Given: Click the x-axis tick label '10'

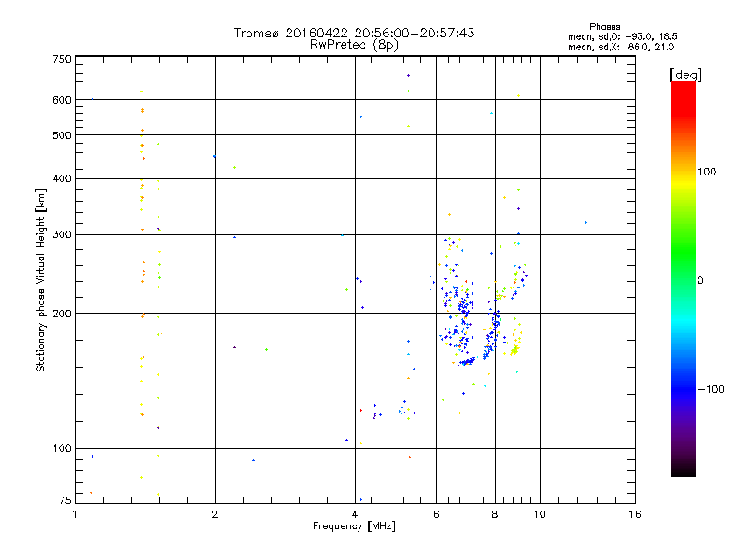Looking at the screenshot, I should (x=540, y=514).
